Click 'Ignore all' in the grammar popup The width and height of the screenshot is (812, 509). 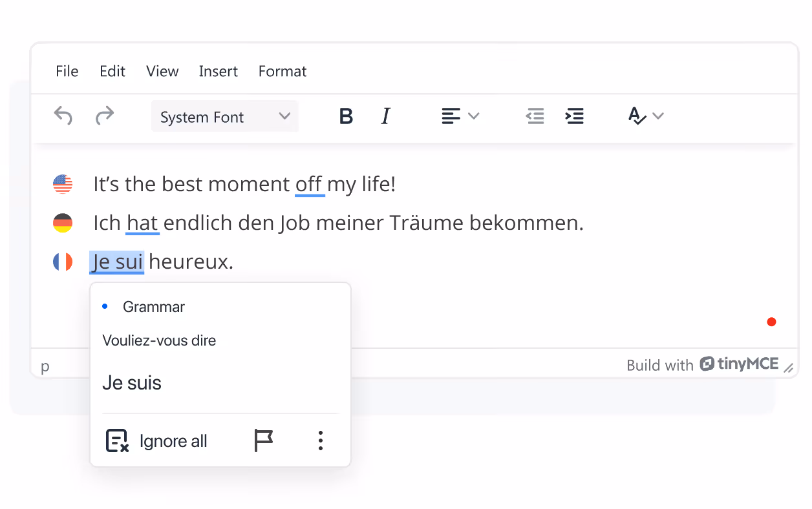click(173, 441)
